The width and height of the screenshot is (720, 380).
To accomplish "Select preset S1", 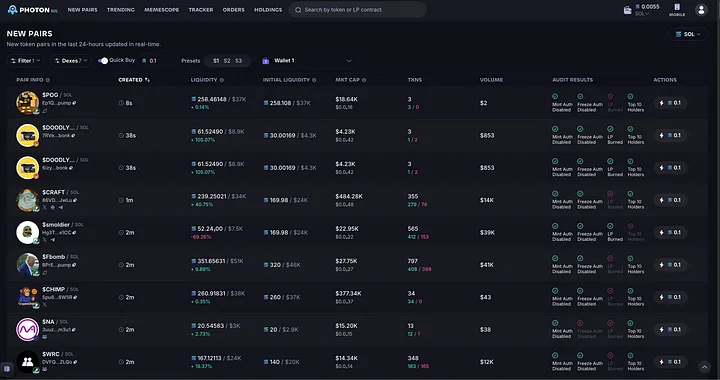I will (216, 61).
